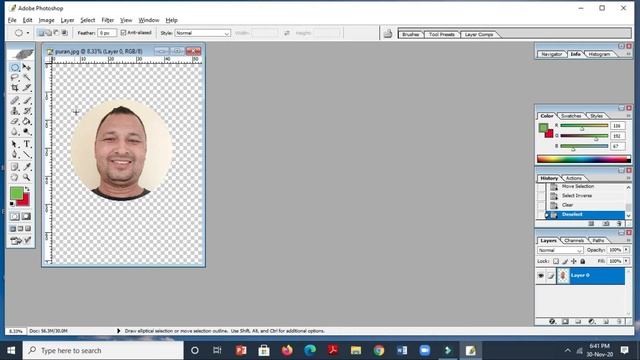The height and width of the screenshot is (360, 640).
Task: Switch to the Swatches tab
Action: (x=571, y=116)
